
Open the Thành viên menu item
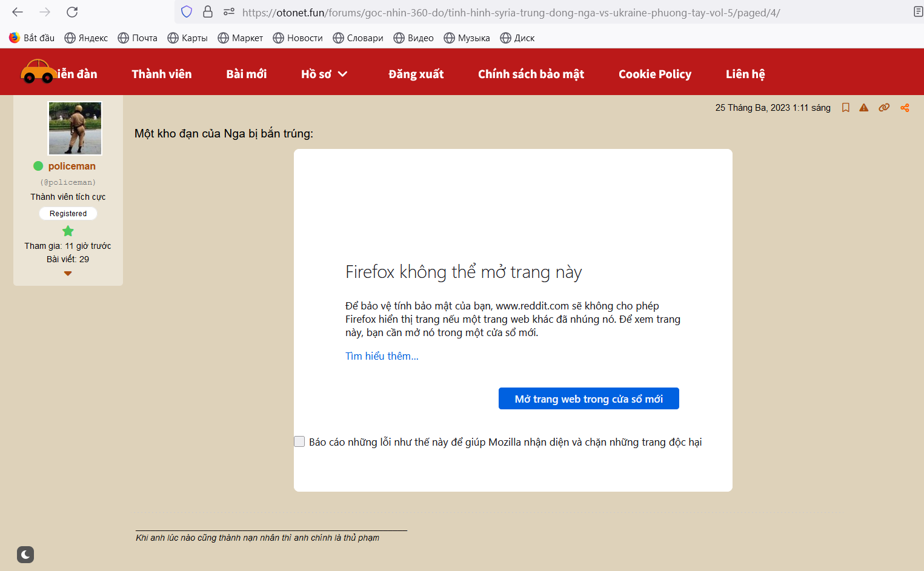click(x=162, y=74)
